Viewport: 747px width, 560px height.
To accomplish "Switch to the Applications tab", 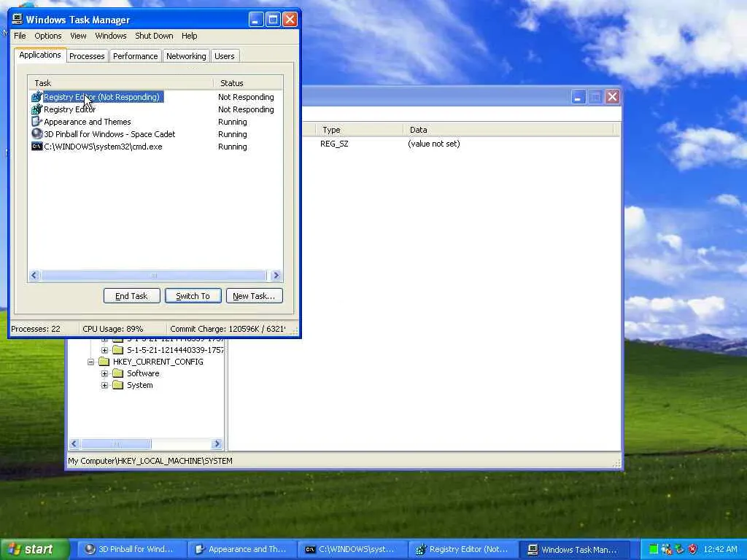I will point(40,55).
